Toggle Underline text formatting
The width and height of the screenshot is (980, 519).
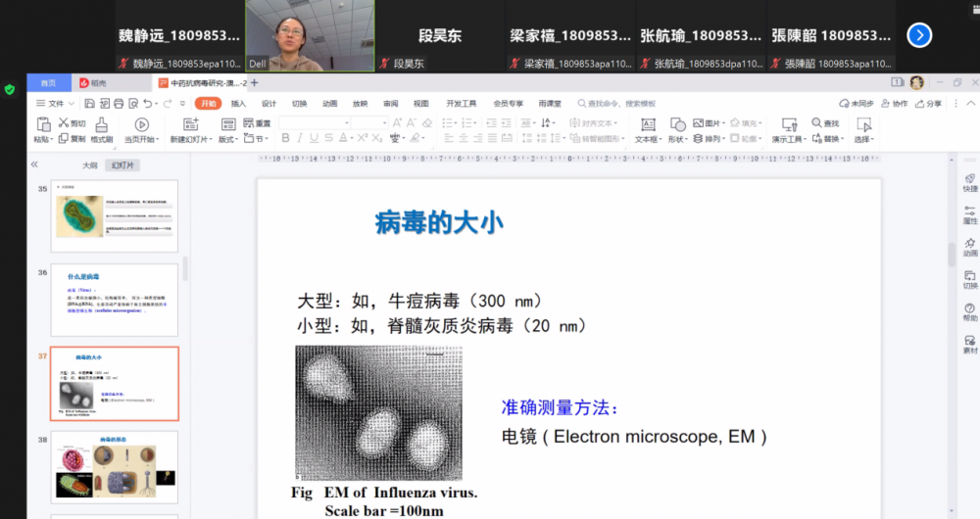(x=314, y=139)
